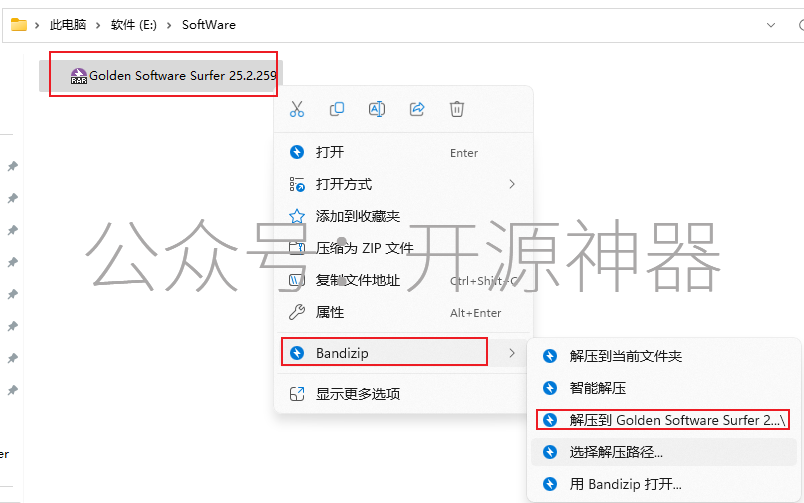Click Bandizip icon beside 选择解压路径

pyautogui.click(x=550, y=452)
